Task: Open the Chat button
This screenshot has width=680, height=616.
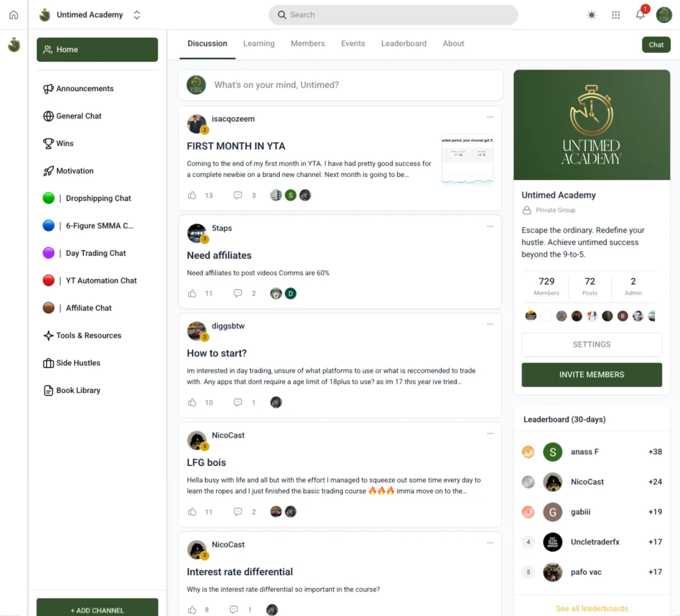Action: [656, 45]
